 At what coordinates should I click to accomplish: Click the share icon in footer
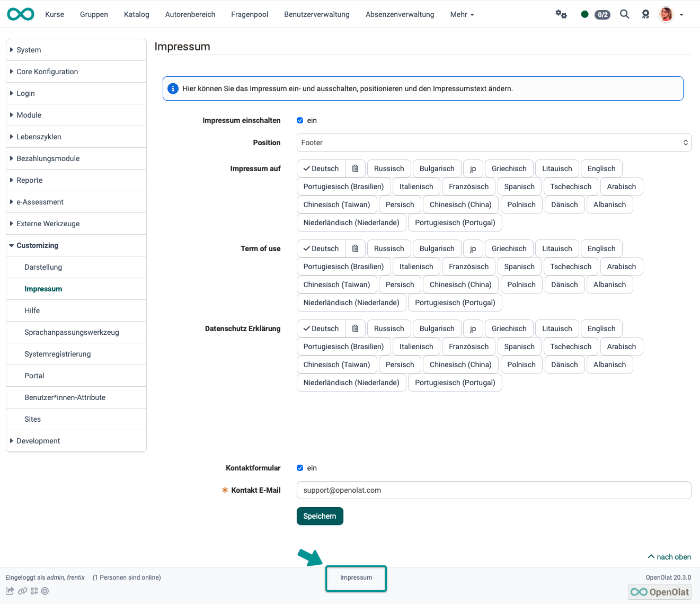(10, 591)
